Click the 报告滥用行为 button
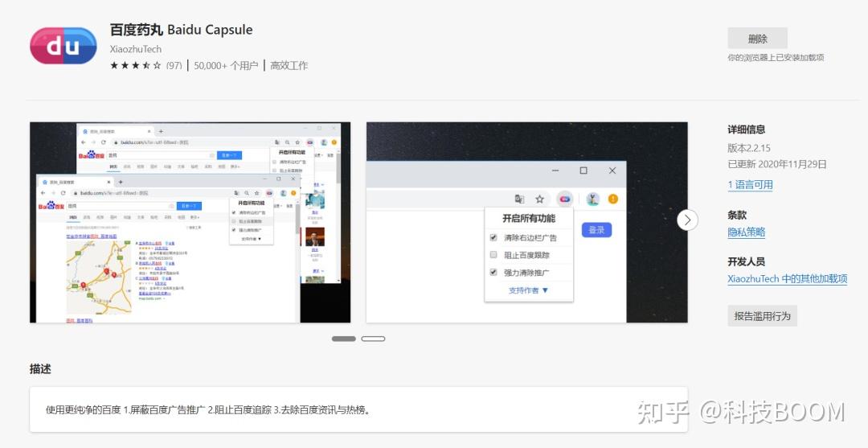The image size is (868, 448). (x=762, y=315)
